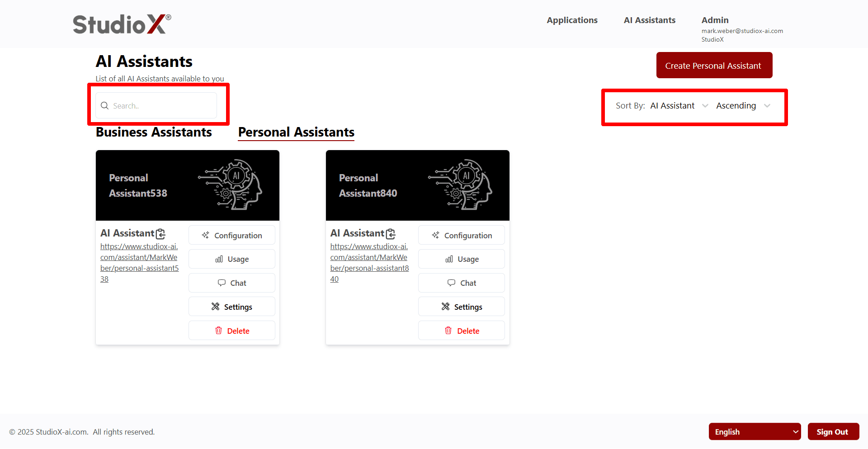Switch to the Business Assistants tab
Screen dimensions: 868x449
tap(154, 132)
